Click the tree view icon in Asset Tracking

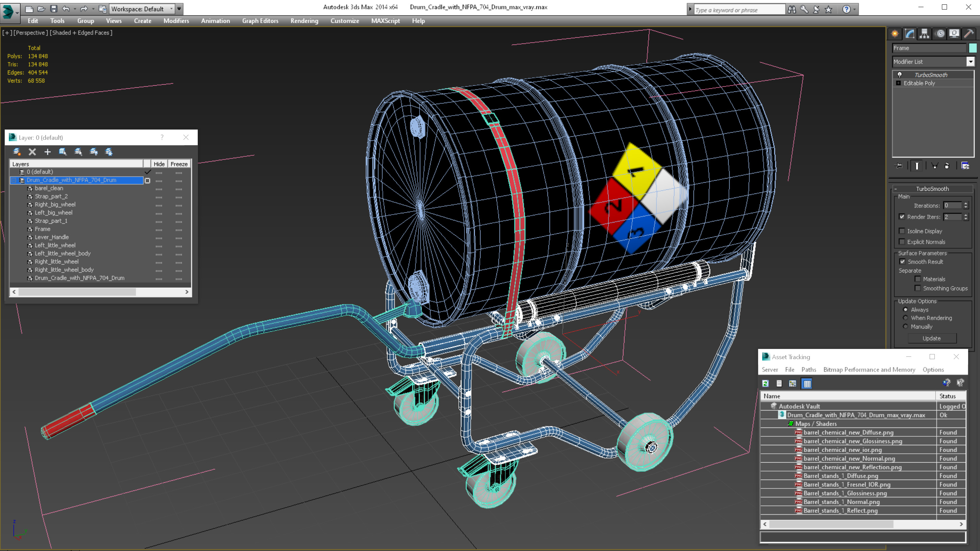793,383
